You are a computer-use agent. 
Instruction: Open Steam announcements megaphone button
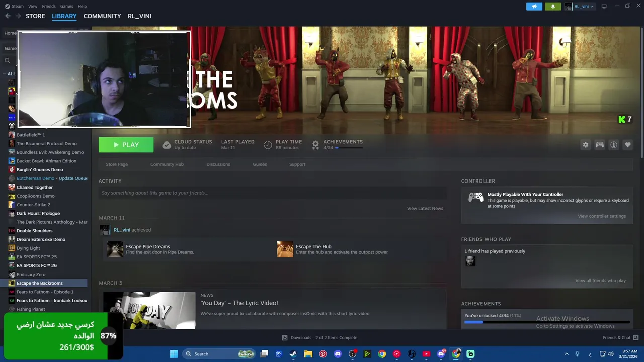(534, 6)
